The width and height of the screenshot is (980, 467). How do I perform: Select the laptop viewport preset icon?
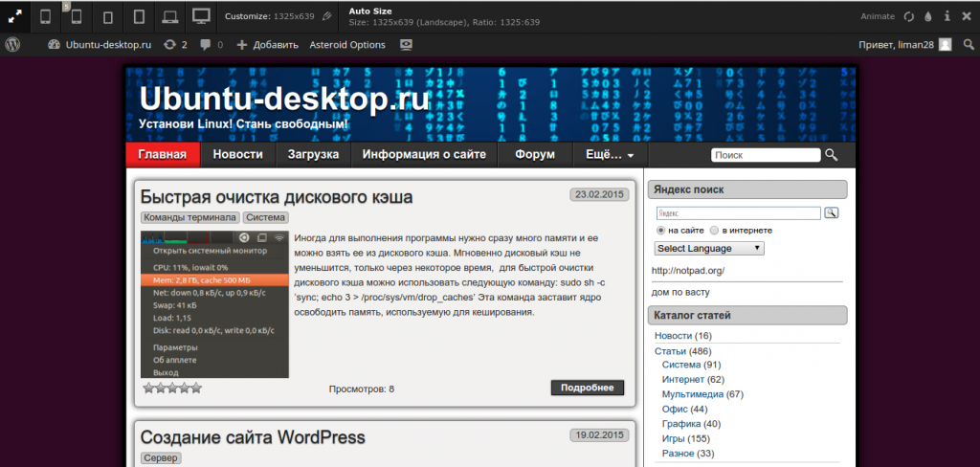[x=169, y=16]
